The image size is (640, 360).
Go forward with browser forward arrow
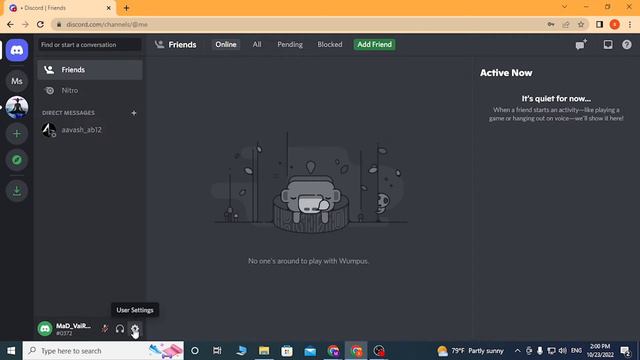pos(25,24)
